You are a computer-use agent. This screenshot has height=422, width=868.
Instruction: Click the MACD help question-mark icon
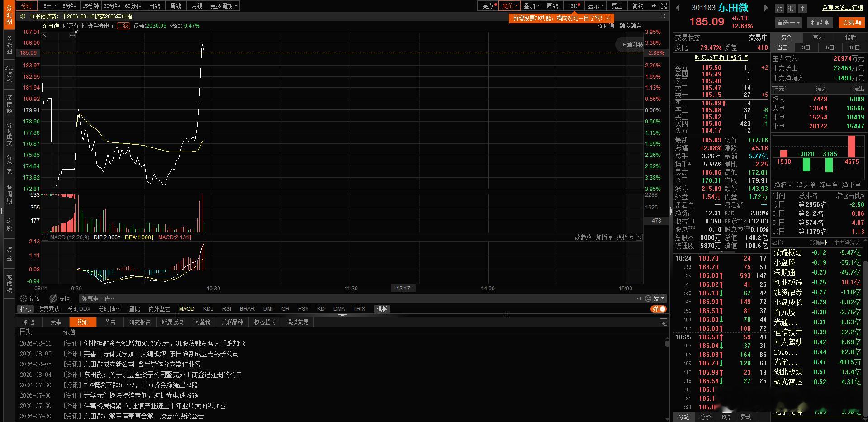click(45, 237)
